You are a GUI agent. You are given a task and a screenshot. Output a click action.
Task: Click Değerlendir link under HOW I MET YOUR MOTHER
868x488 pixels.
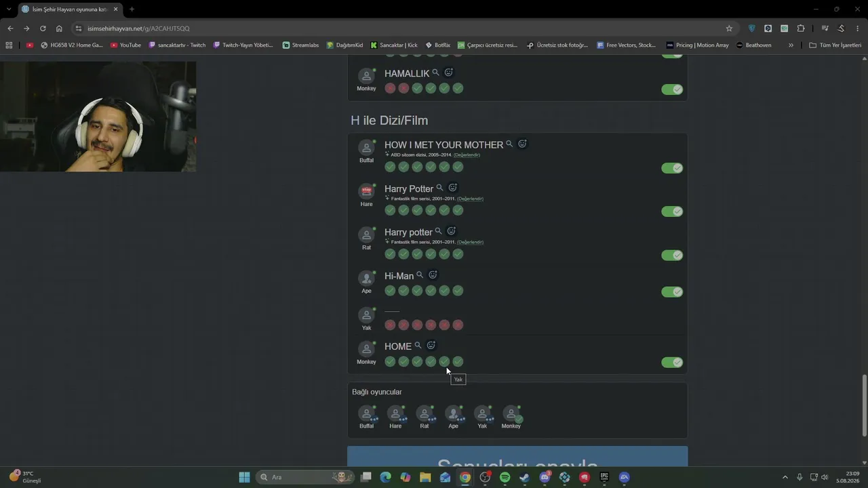[467, 155]
